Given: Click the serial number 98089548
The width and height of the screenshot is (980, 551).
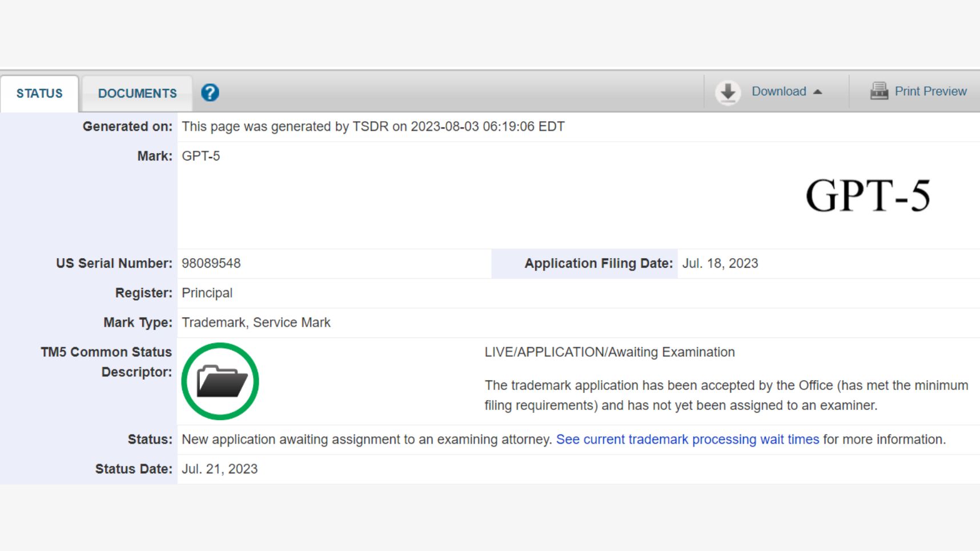Looking at the screenshot, I should [x=211, y=263].
